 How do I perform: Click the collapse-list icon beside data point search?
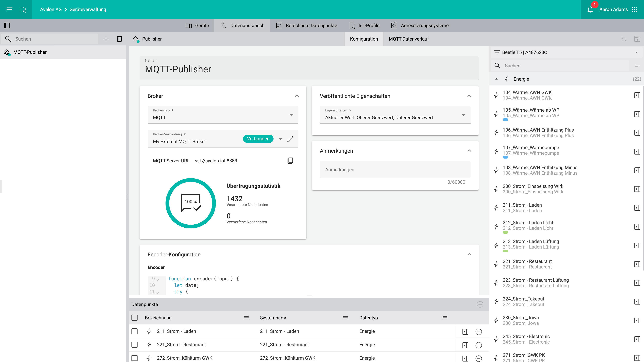point(637,66)
